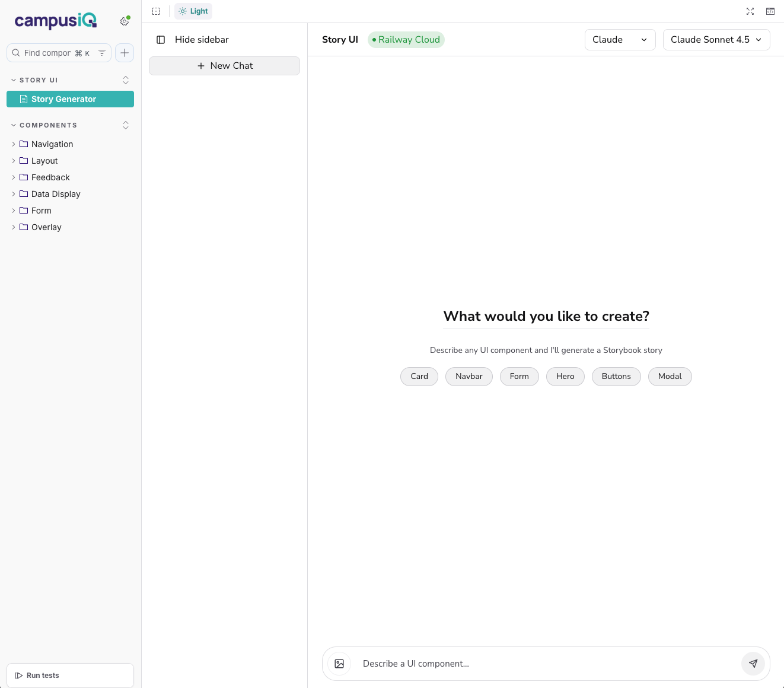Screen dimensions: 784x688
Task: Send the chat message with the paper plane icon
Action: (x=753, y=663)
